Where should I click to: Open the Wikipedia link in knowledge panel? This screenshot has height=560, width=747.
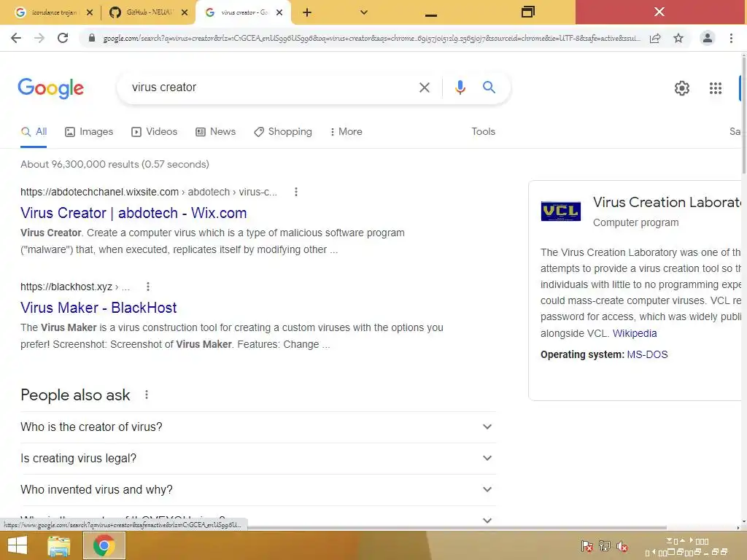click(x=635, y=333)
